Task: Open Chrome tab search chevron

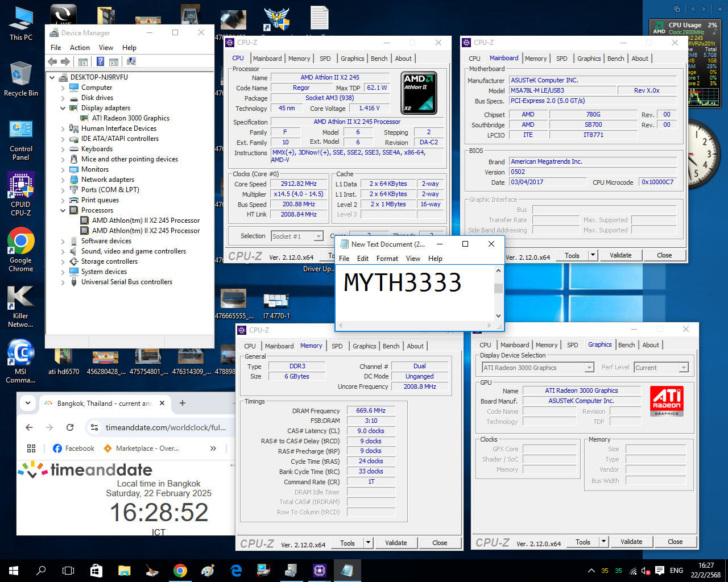Action: pyautogui.click(x=28, y=403)
